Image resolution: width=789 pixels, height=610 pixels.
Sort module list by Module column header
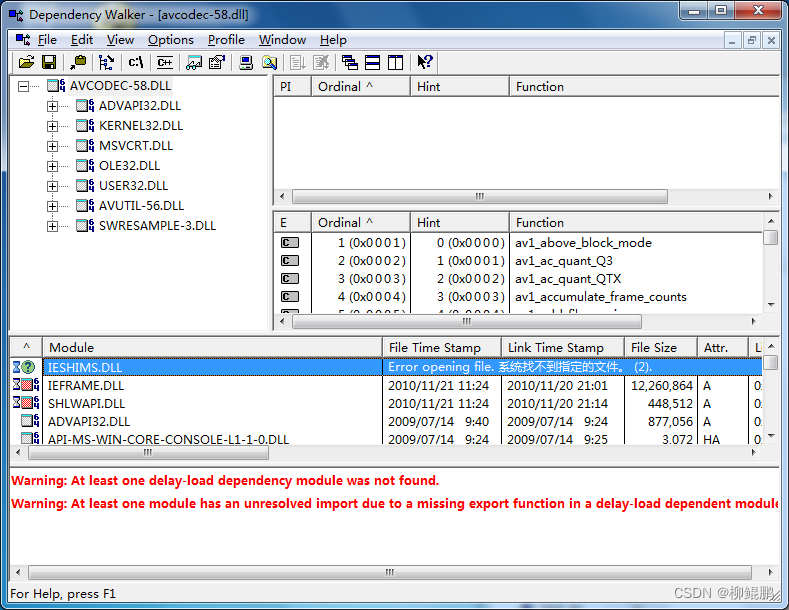point(212,347)
